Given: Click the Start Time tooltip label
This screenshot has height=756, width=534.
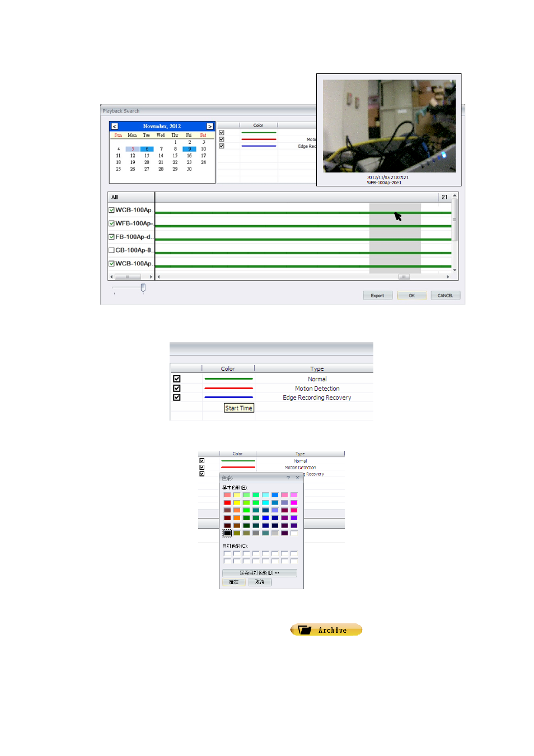Looking at the screenshot, I should (x=239, y=408).
